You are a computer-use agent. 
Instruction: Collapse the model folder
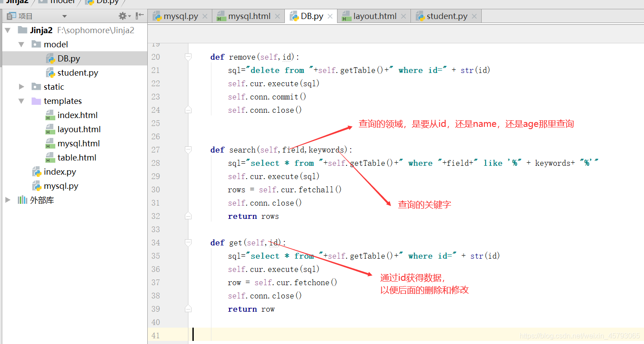(x=21, y=44)
